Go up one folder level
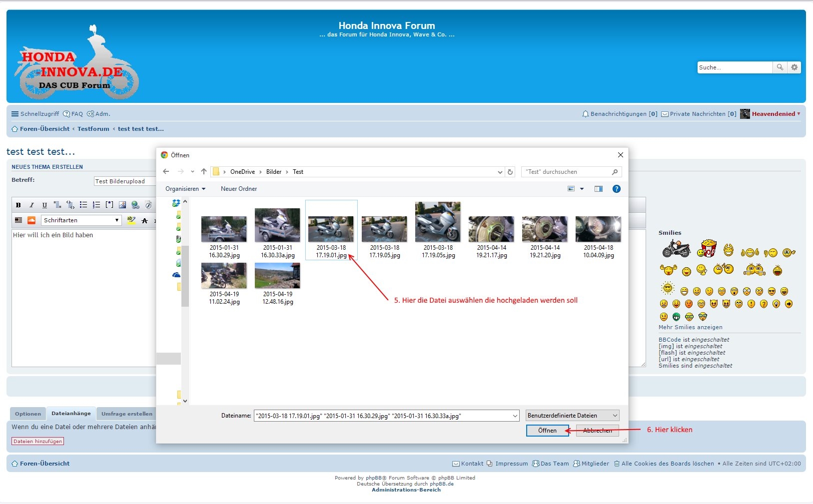Image resolution: width=813 pixels, height=504 pixels. pyautogui.click(x=204, y=172)
